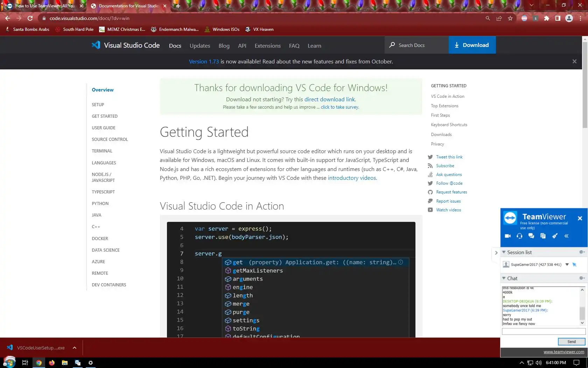Screen dimensions: 588x368
Task: Switch to the How to Use TeamViewer tab
Action: (x=44, y=6)
